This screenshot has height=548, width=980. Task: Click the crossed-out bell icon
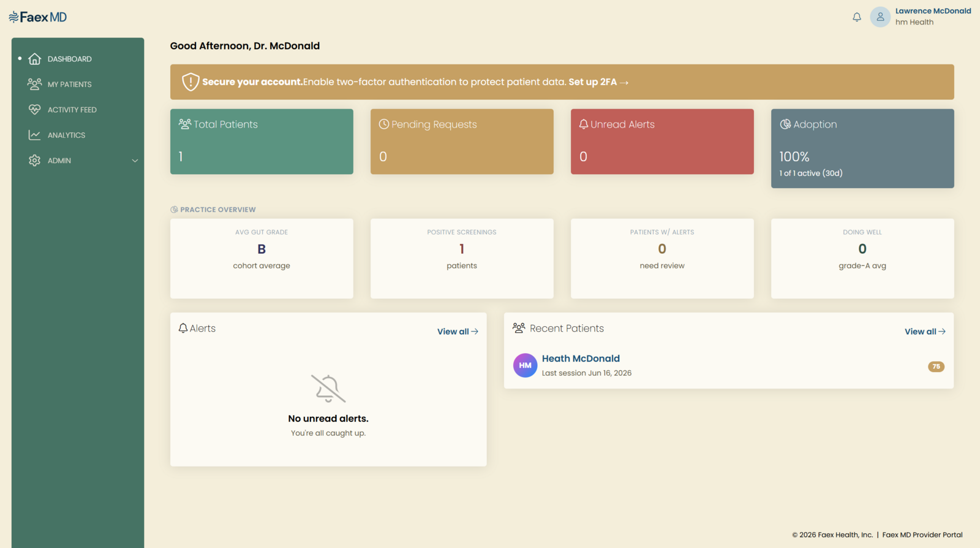pos(328,389)
